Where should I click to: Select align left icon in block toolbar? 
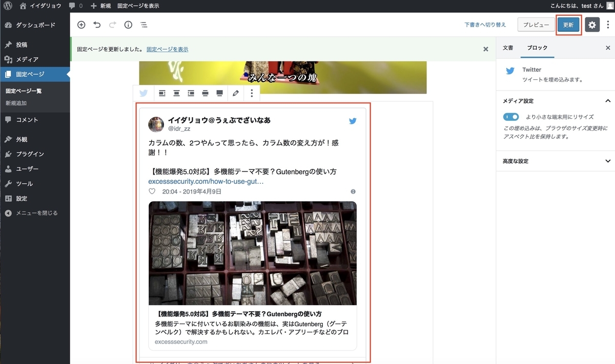click(x=162, y=93)
